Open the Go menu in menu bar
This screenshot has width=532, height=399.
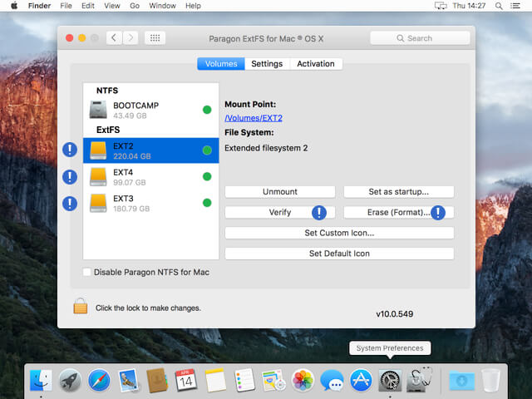tap(133, 6)
